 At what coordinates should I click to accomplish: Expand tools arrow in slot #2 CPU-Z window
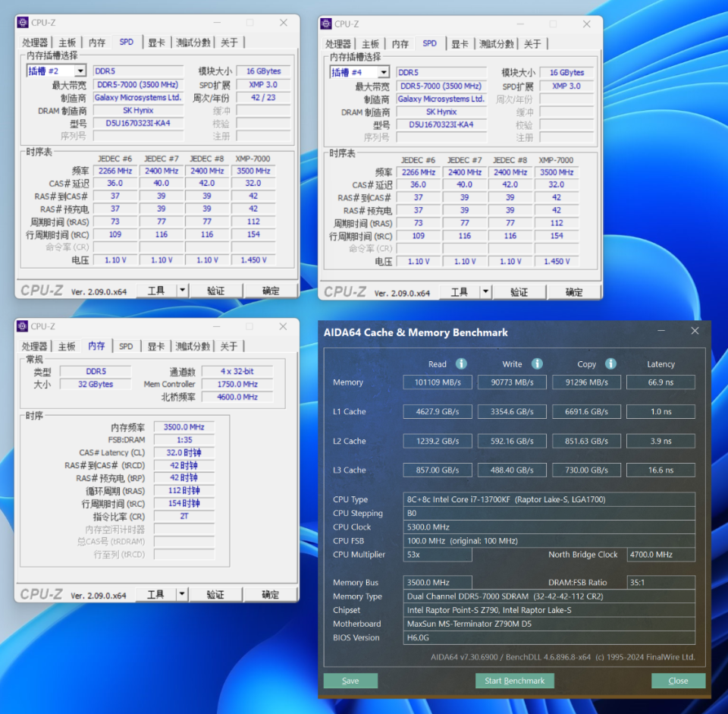coord(183,291)
